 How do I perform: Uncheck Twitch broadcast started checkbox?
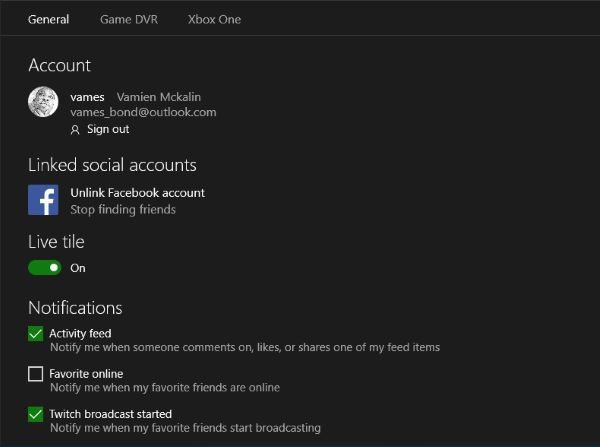[x=36, y=414]
